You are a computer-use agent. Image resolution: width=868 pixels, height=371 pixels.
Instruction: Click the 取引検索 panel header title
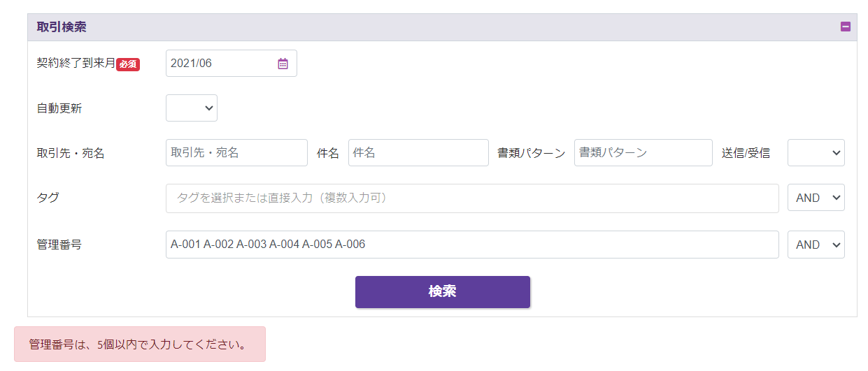tap(62, 27)
